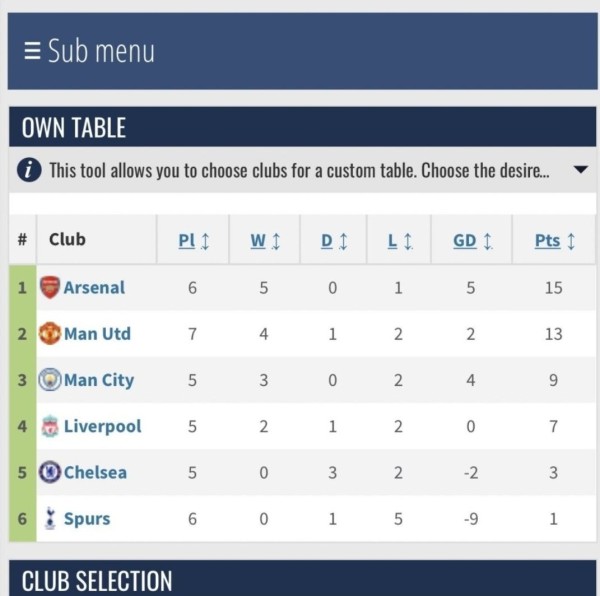
Task: Sort table by D column
Action: pos(334,241)
